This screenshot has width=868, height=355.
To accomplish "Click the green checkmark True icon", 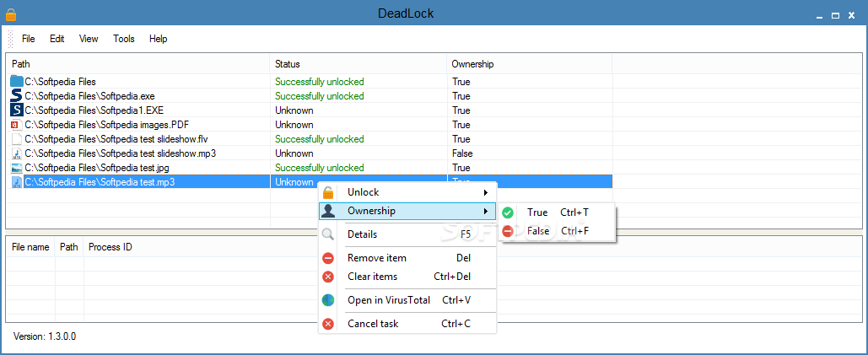I will [x=508, y=212].
